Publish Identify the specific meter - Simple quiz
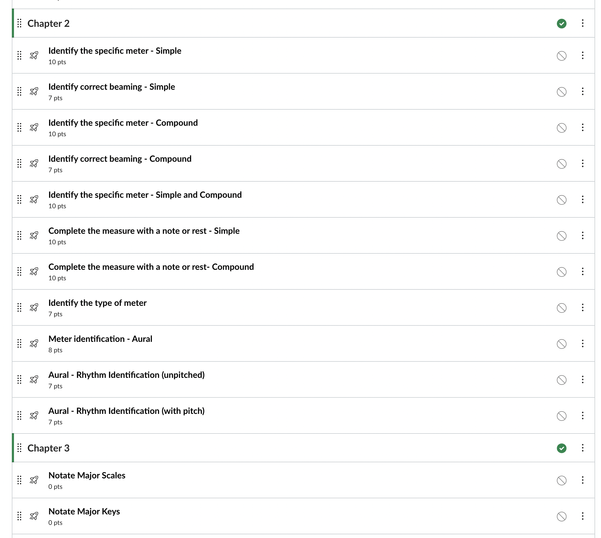Viewport: 601px width, 538px height. (x=561, y=56)
